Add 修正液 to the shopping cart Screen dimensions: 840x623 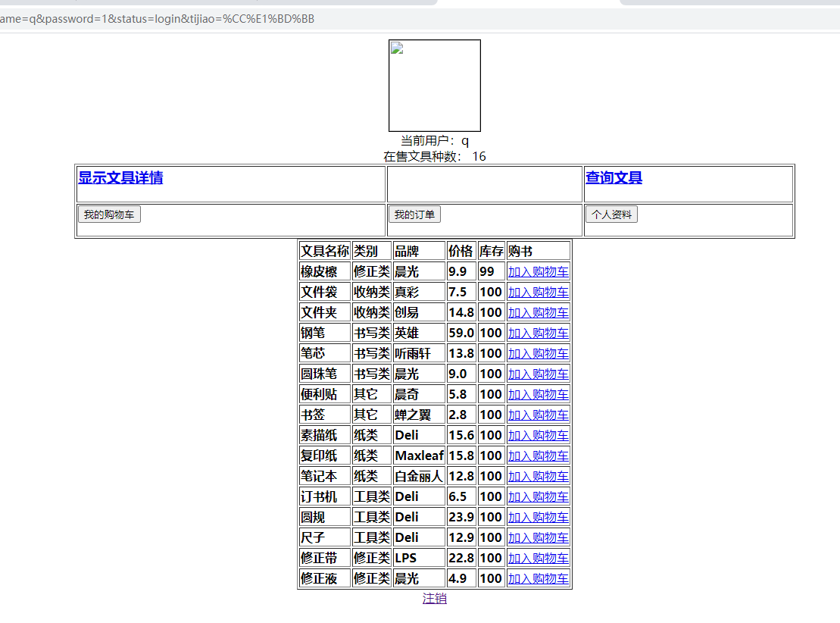pos(538,579)
